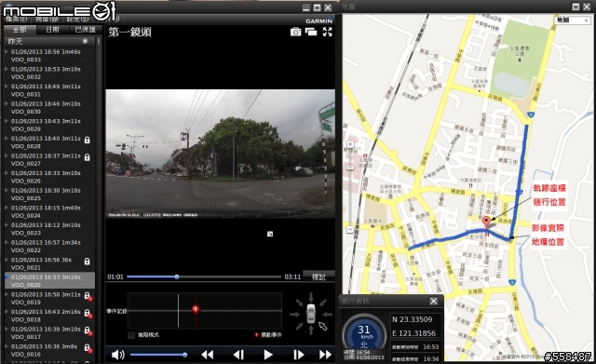Expand the VDO_0026 recording entry
The width and height of the screenshot is (596, 364).
[7, 173]
